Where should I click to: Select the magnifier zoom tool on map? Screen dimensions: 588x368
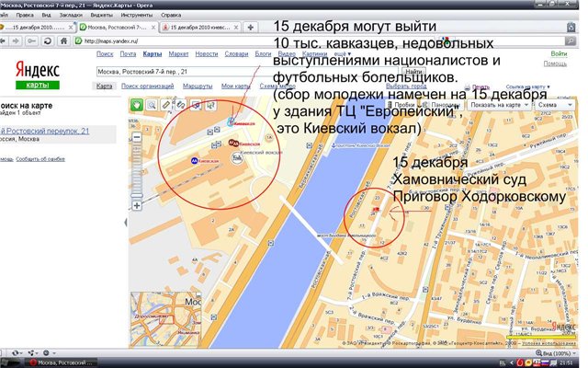tap(151, 104)
